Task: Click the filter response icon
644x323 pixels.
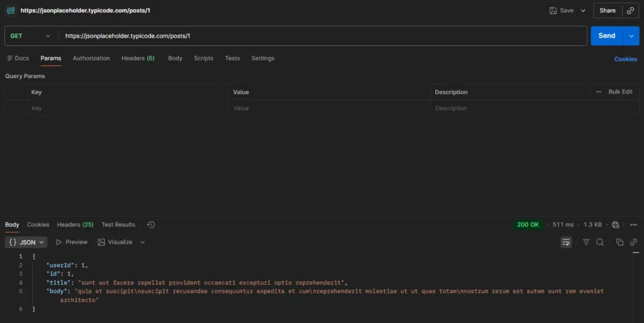Action: click(586, 242)
